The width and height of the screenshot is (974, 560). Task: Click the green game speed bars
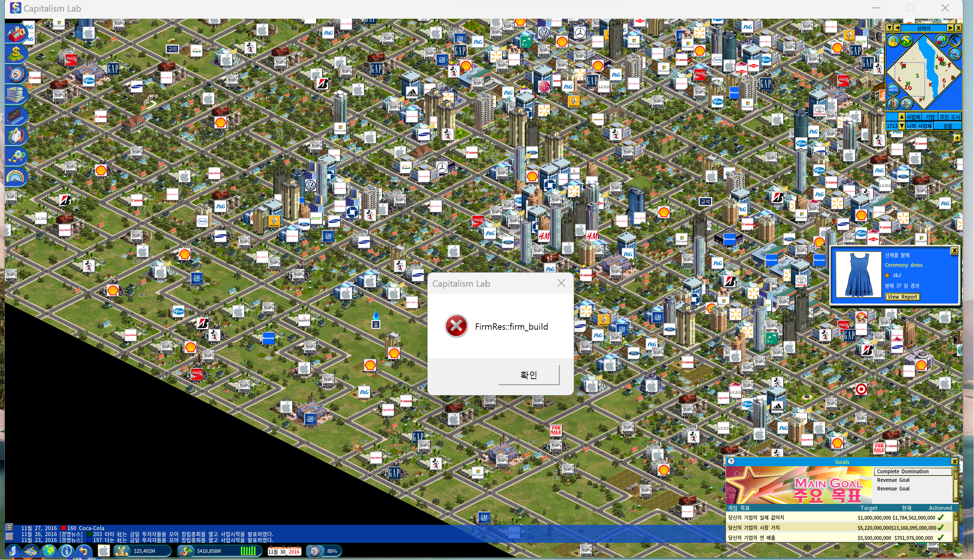[248, 551]
